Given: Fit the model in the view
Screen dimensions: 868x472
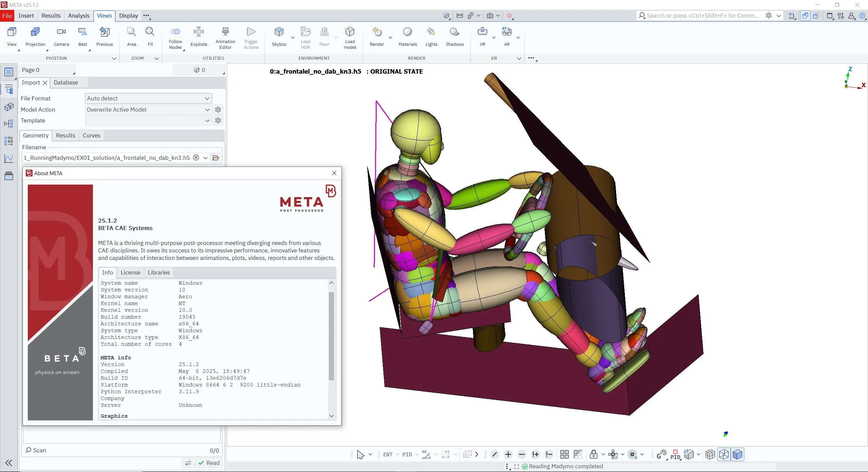Looking at the screenshot, I should point(150,37).
